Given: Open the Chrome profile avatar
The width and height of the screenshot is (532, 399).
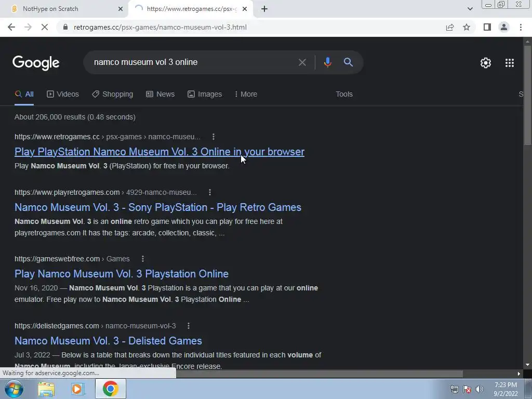Looking at the screenshot, I should (504, 27).
